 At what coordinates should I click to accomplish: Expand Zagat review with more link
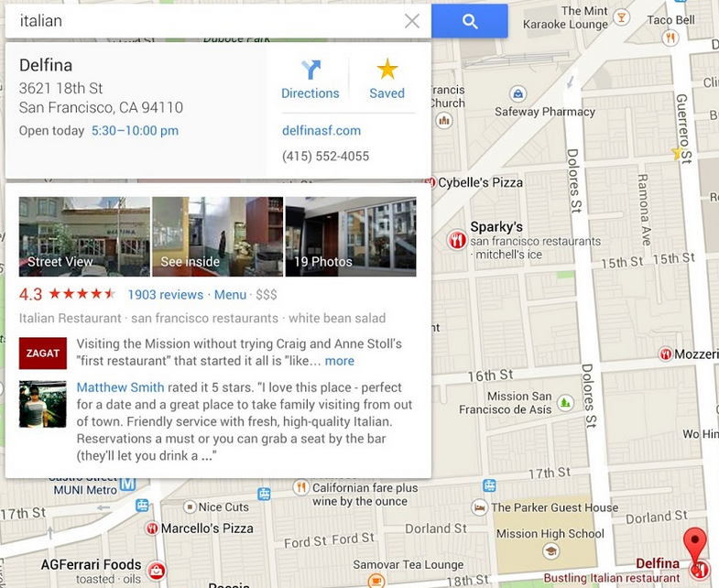click(339, 361)
